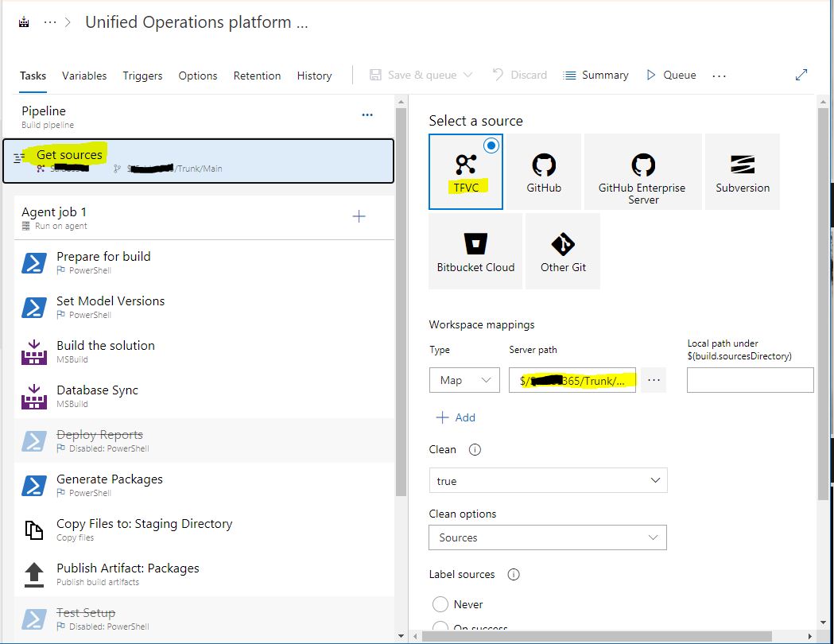Select Bitbucket Cloud source tile
Viewport: 834px width, 644px height.
(475, 251)
